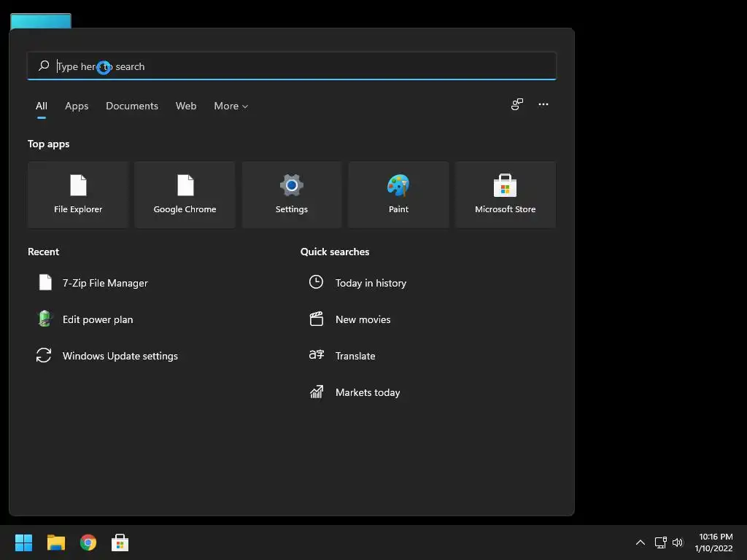This screenshot has height=560, width=747.
Task: Click the search magnifier icon
Action: 44,66
